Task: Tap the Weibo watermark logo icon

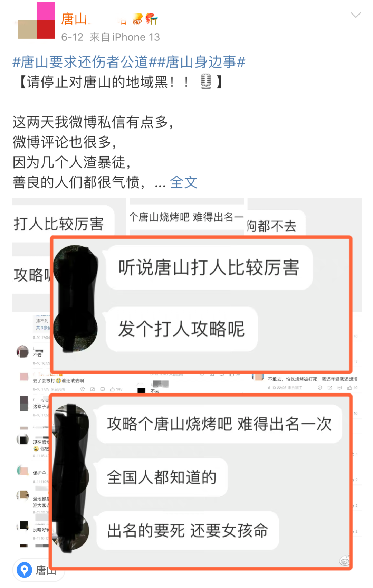Action: coord(344,560)
